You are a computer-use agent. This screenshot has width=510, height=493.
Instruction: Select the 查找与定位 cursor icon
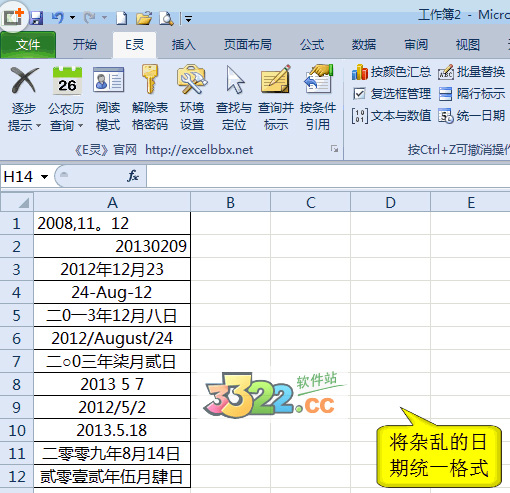pos(234,79)
